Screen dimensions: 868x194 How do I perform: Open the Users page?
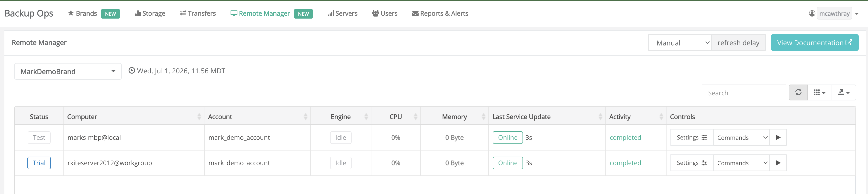click(x=385, y=13)
